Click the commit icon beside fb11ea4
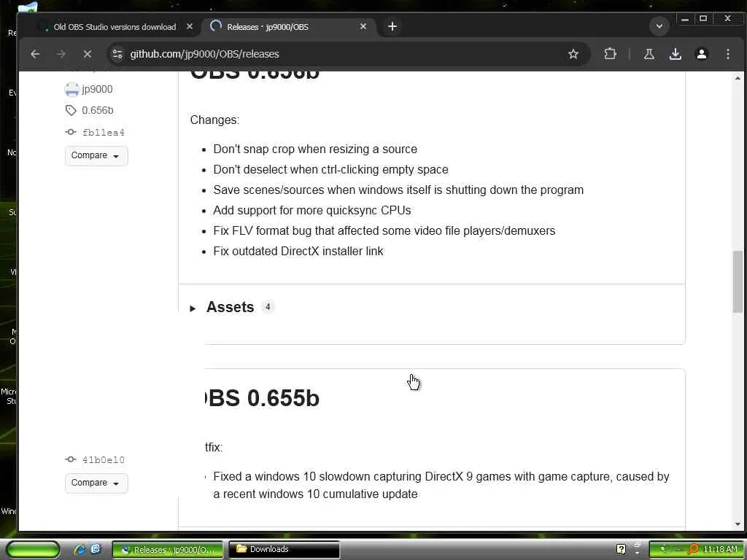This screenshot has height=560, width=747. tap(71, 132)
